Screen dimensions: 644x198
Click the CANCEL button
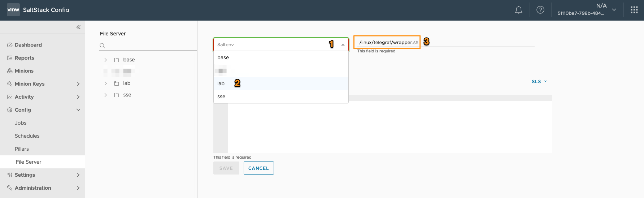pos(259,168)
